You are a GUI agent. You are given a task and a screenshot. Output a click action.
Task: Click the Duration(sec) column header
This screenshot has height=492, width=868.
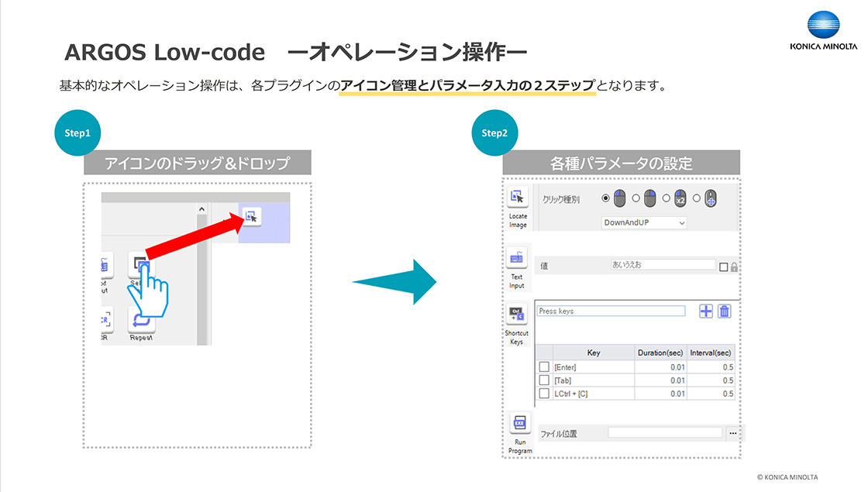tap(661, 353)
